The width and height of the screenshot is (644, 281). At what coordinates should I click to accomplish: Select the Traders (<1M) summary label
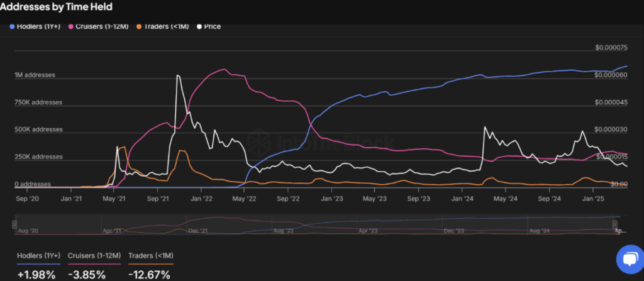click(x=151, y=256)
